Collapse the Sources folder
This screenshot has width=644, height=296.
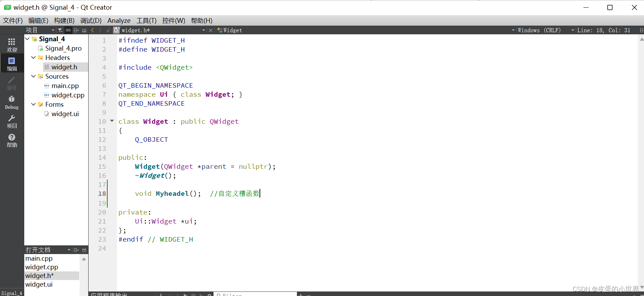click(34, 76)
